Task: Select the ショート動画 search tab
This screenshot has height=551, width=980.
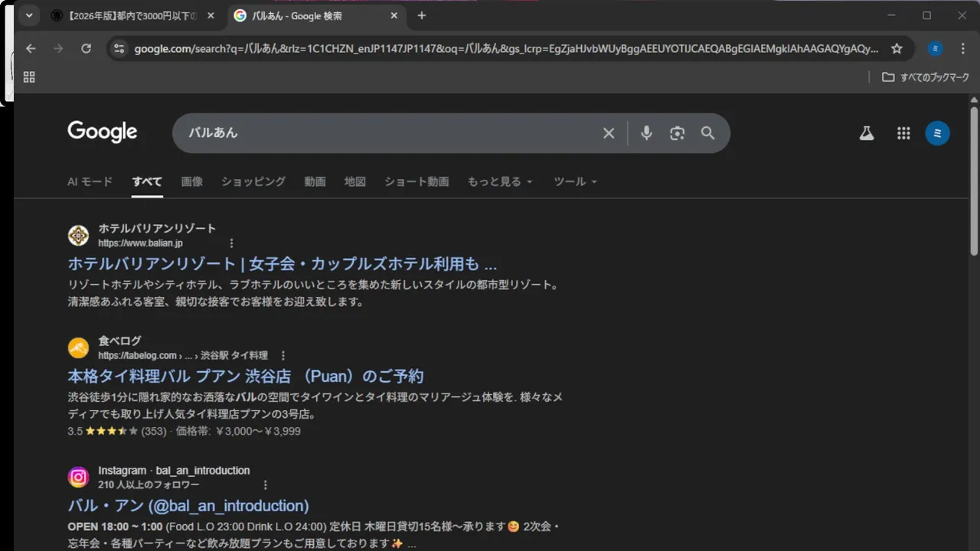Action: tap(416, 181)
